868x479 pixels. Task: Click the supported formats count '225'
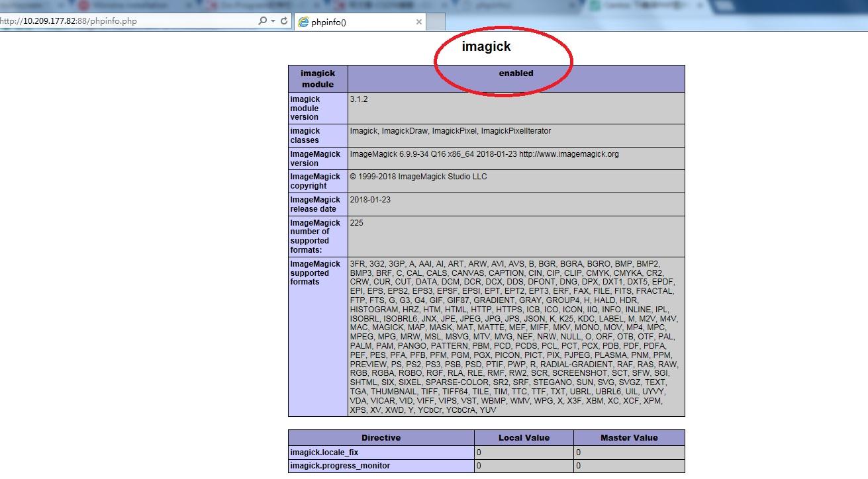point(356,223)
